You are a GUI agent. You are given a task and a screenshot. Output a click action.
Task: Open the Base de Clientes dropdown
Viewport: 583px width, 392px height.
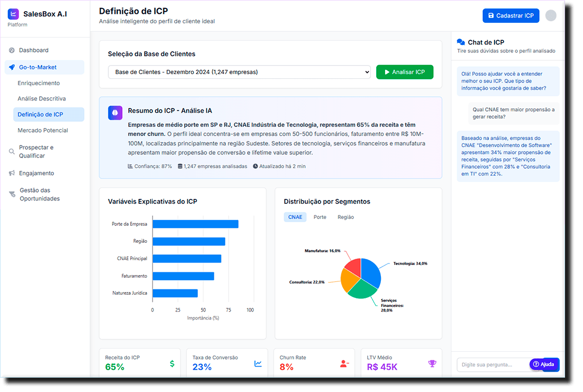239,72
